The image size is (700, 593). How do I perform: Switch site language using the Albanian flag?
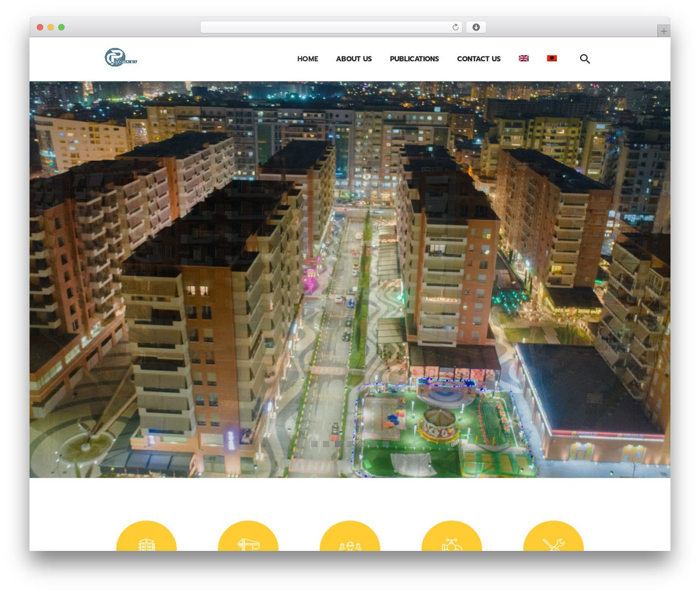pos(552,59)
